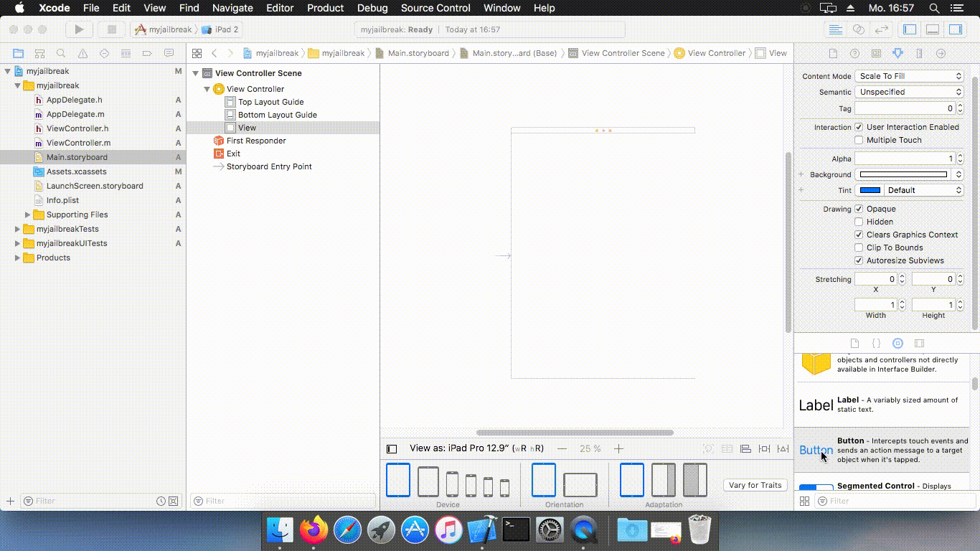The width and height of the screenshot is (980, 551).
Task: Expand the myjailbreakTests folder
Action: tap(17, 229)
